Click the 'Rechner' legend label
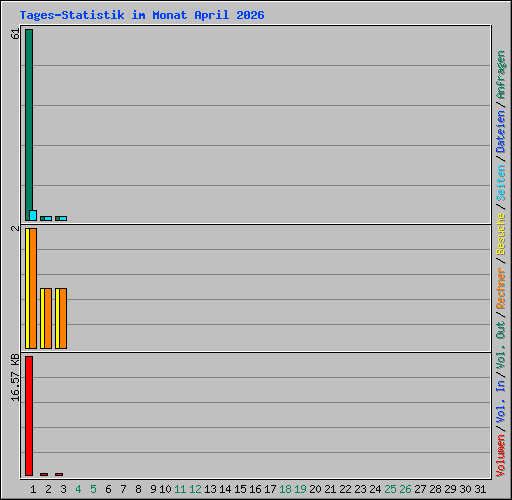 tap(501, 288)
